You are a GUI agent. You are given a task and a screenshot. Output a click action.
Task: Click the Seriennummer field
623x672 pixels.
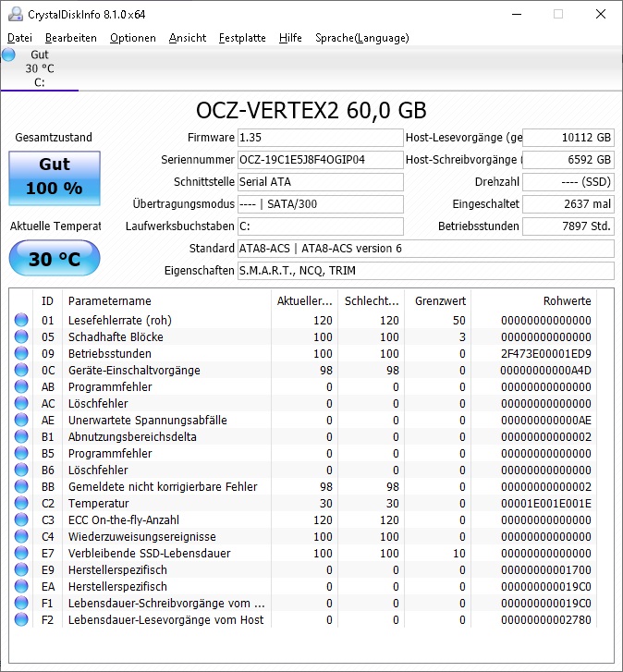click(321, 160)
